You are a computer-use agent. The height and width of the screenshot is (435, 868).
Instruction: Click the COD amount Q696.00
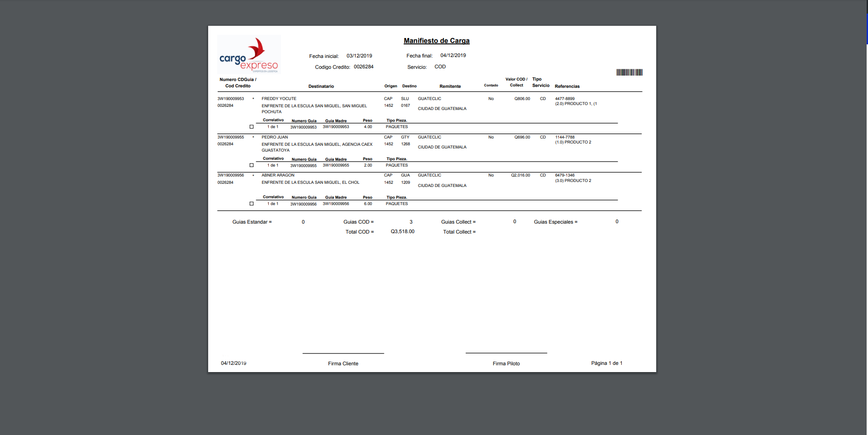pos(522,137)
